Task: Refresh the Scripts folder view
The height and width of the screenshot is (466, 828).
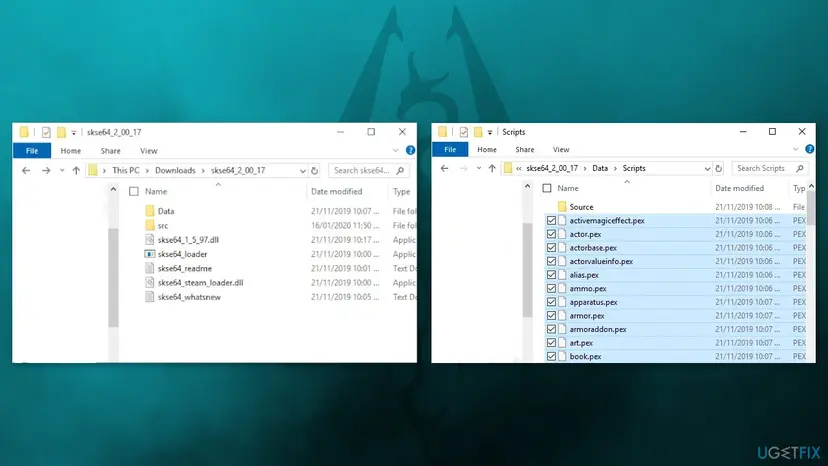Action: coord(719,169)
